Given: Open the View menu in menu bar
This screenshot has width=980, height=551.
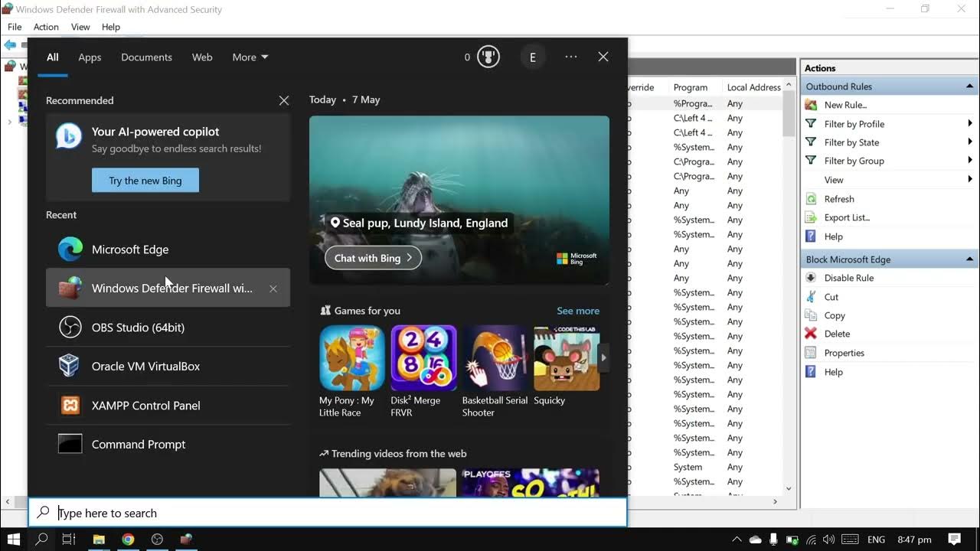Looking at the screenshot, I should tap(80, 27).
